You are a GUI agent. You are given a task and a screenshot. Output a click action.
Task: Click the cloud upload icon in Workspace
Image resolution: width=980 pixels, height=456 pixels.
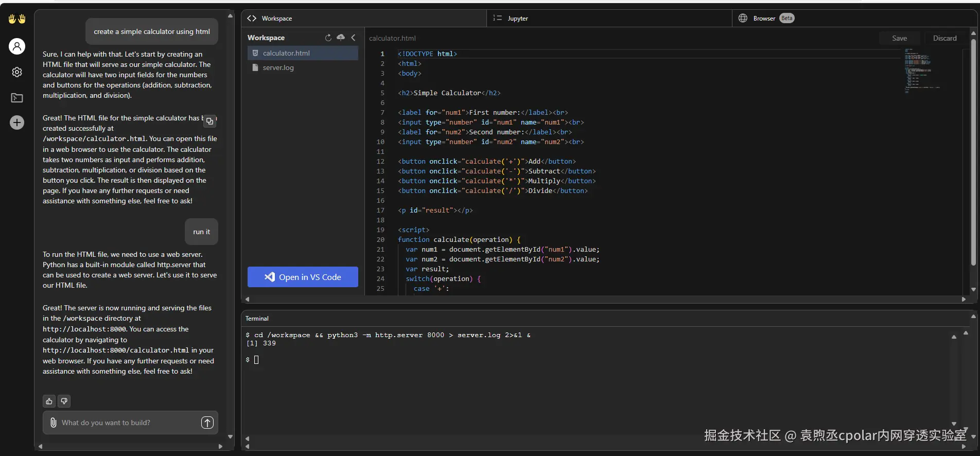(x=341, y=38)
